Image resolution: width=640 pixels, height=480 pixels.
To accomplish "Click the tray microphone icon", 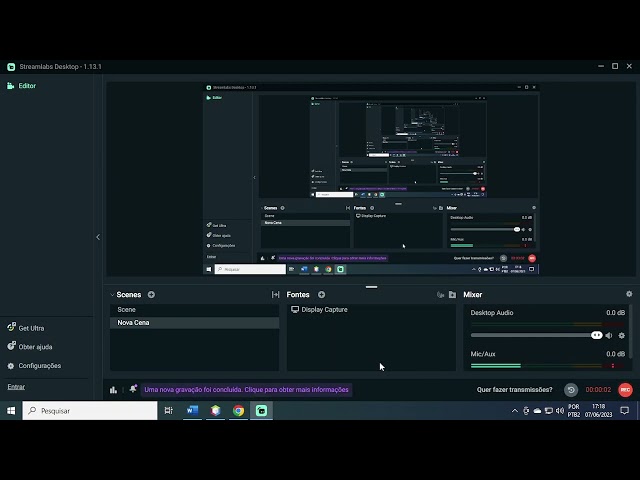I will 526,411.
